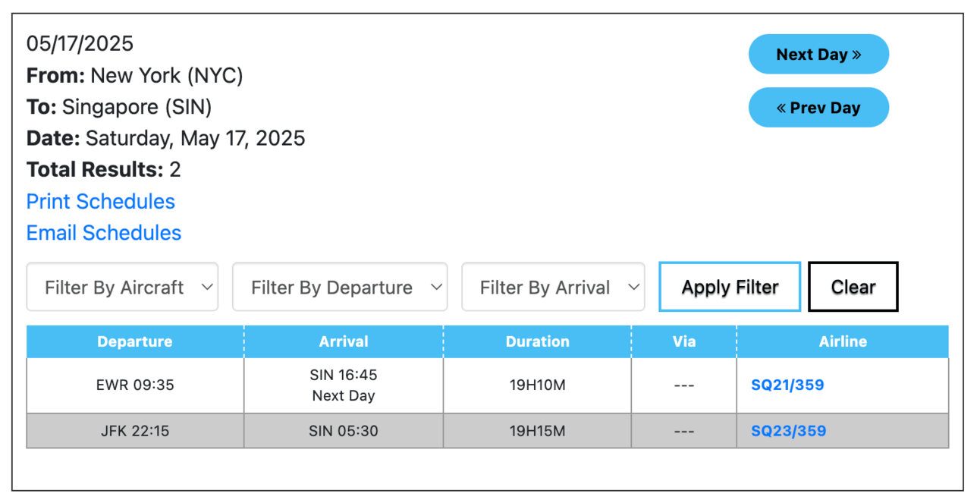
Task: Open the Print Schedules link
Action: click(101, 201)
